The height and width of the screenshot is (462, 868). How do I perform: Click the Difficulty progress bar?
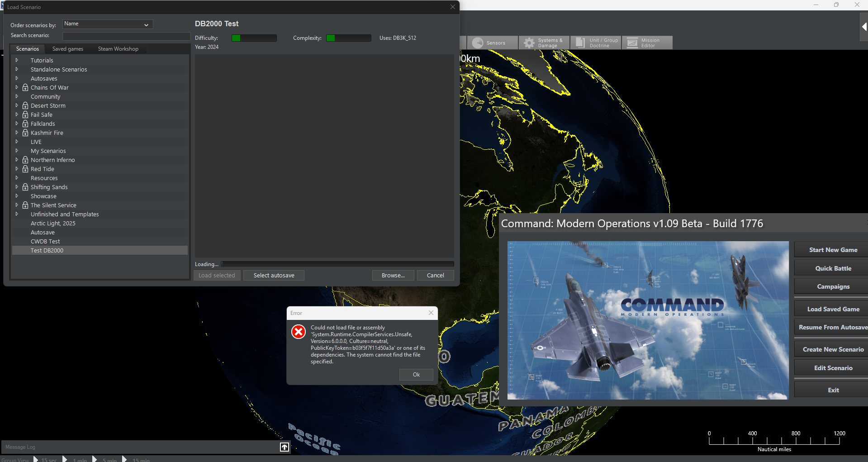tap(254, 38)
